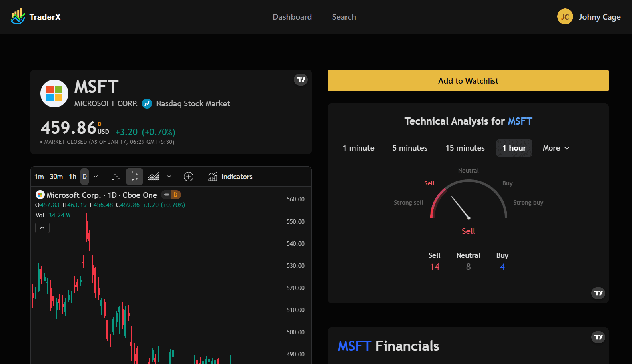632x364 pixels.
Task: Open Johny Cage JC avatar
Action: pos(565,17)
